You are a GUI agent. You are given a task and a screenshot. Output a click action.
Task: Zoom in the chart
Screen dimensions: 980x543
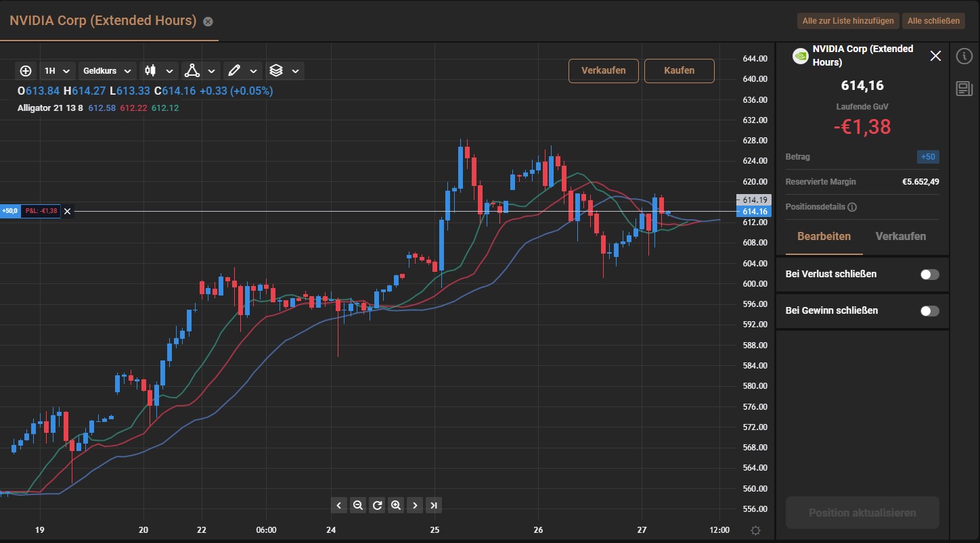396,504
